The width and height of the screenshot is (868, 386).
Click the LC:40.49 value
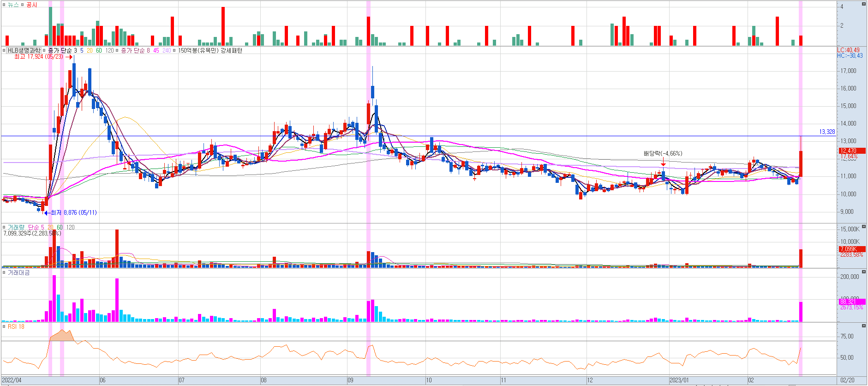point(848,50)
